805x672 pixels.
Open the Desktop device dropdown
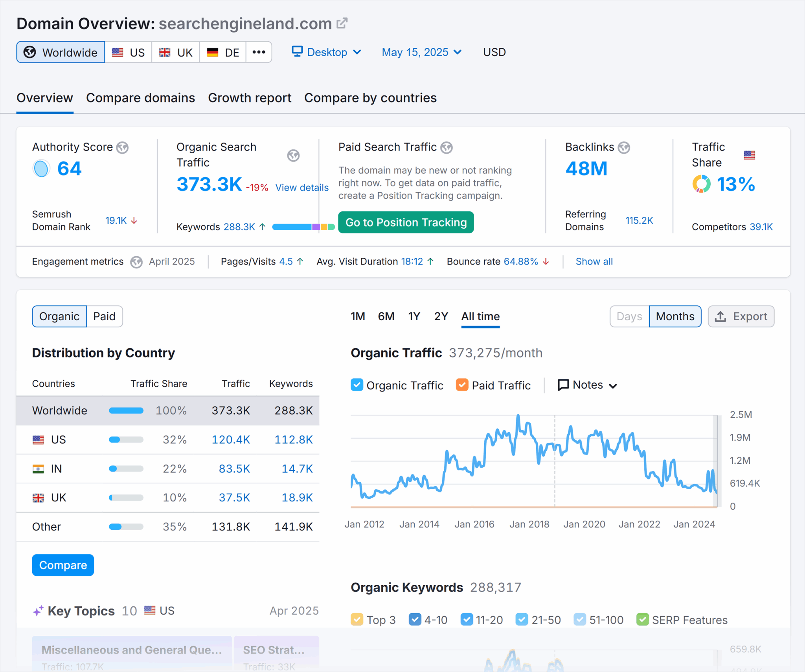click(x=326, y=52)
